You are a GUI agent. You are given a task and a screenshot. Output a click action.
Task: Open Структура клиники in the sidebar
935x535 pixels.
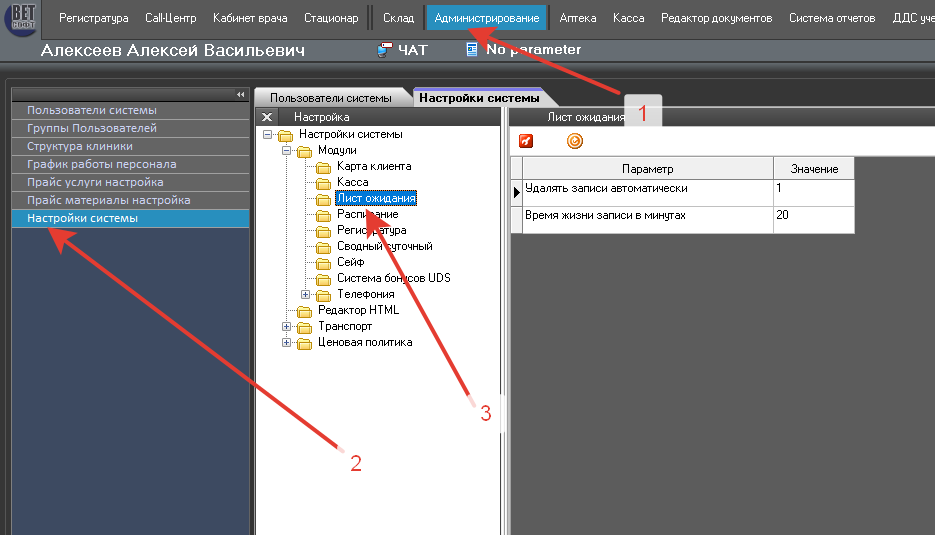coord(80,146)
